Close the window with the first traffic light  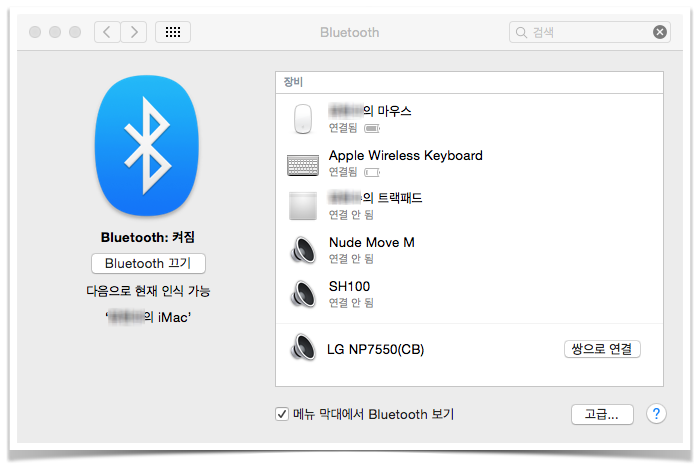point(35,32)
